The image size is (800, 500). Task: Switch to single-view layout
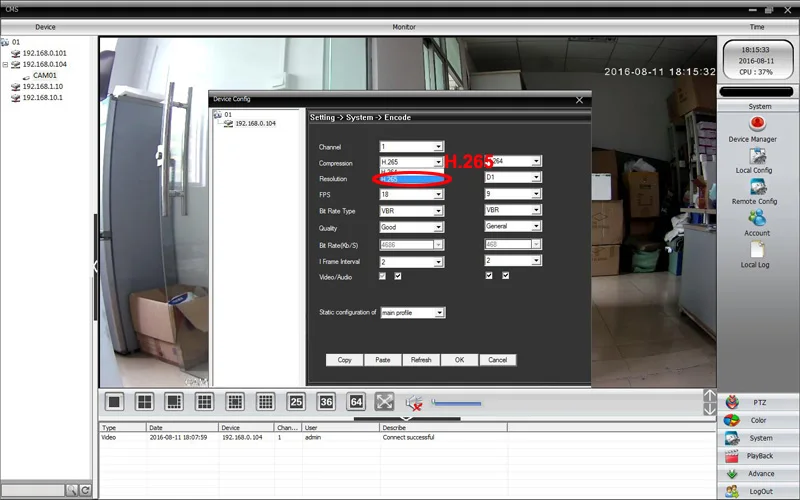pyautogui.click(x=114, y=402)
